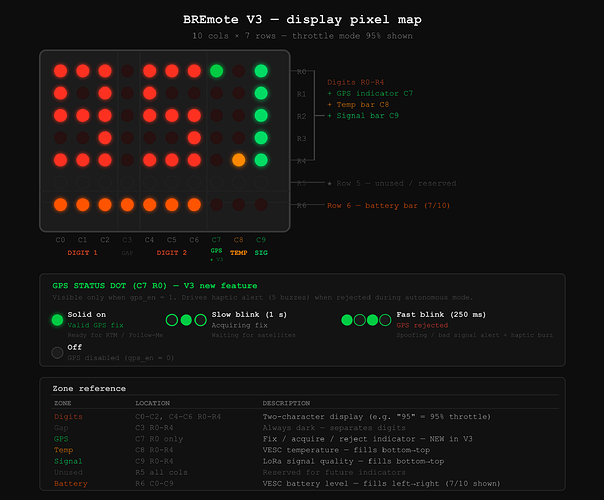Click the 'Temp' zone row name
The image size is (604, 500).
(64, 450)
